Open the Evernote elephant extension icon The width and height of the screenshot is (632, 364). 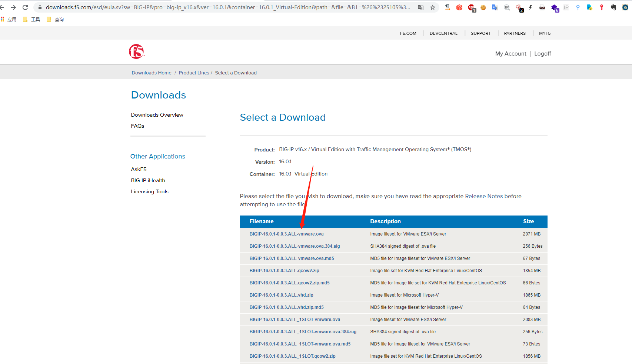[613, 7]
